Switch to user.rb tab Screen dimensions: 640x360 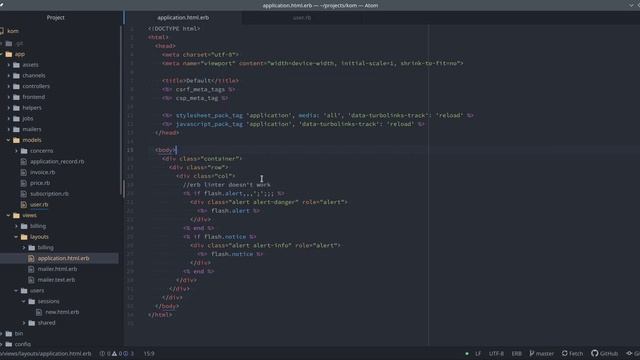coord(302,18)
